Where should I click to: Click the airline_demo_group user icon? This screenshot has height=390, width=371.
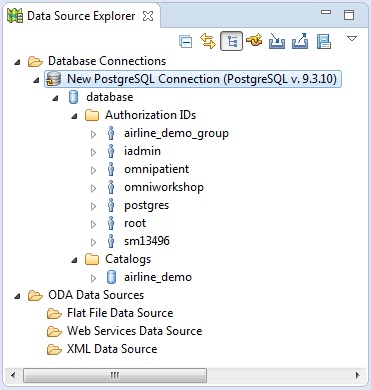(111, 133)
